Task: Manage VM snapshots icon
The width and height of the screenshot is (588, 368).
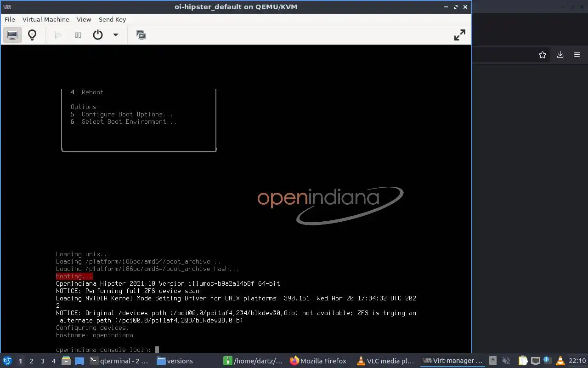Action: [x=141, y=35]
